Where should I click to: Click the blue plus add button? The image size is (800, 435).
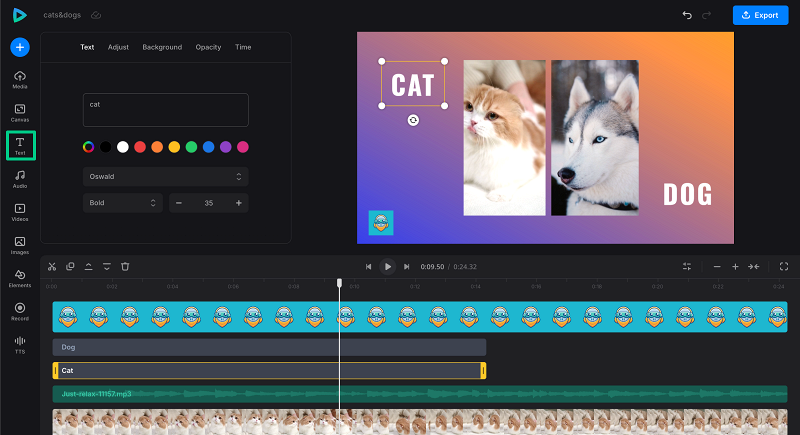[20, 47]
